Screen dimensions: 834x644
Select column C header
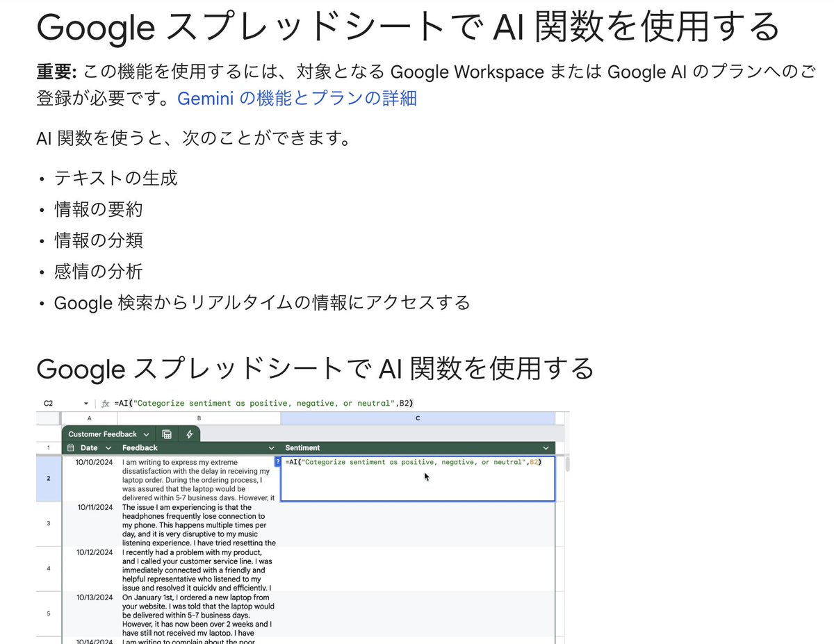tap(418, 418)
